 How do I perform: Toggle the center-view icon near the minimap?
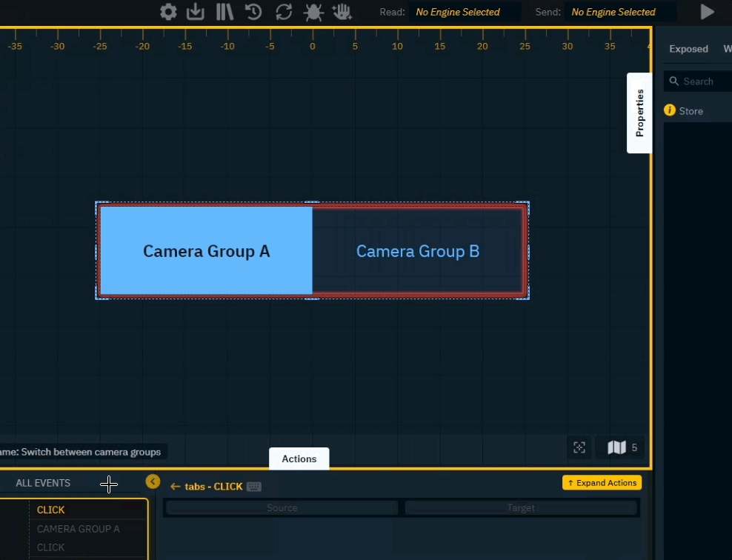click(579, 447)
